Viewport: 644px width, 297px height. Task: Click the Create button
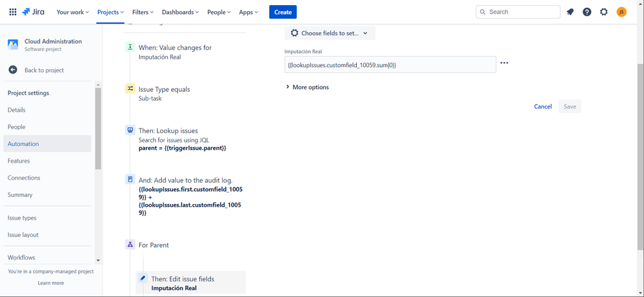[x=283, y=12]
